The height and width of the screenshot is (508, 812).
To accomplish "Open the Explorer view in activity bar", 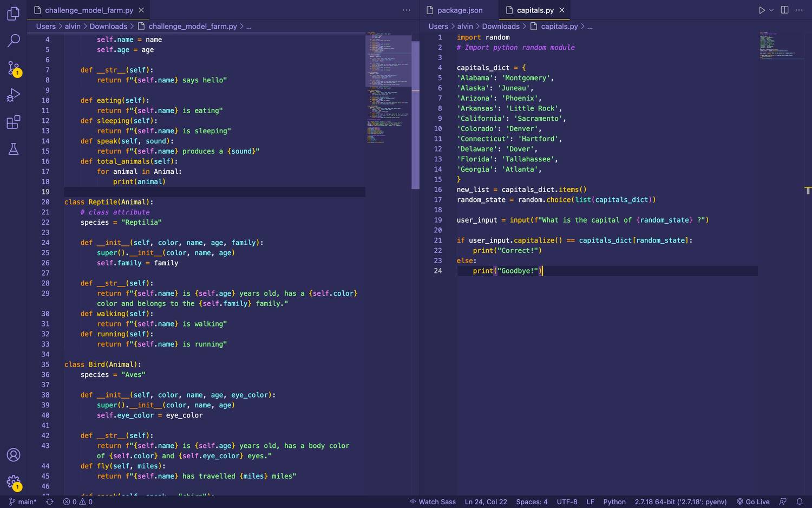I will click(14, 14).
